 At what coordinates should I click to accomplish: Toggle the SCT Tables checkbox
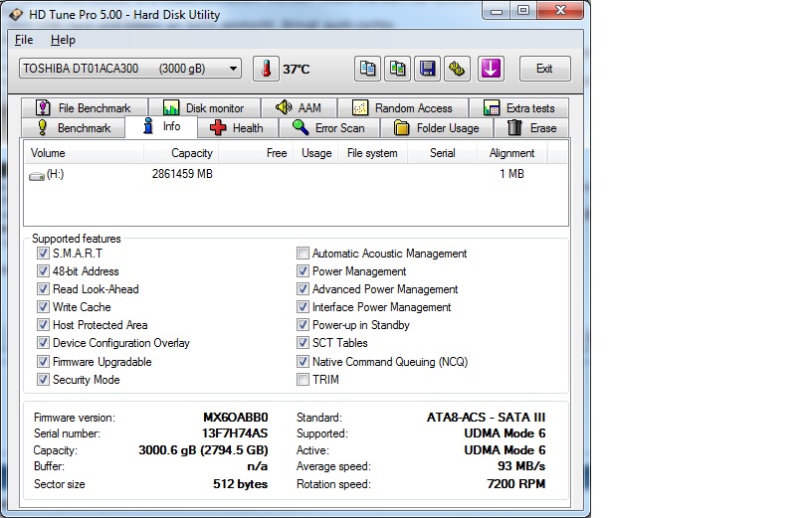[x=303, y=343]
